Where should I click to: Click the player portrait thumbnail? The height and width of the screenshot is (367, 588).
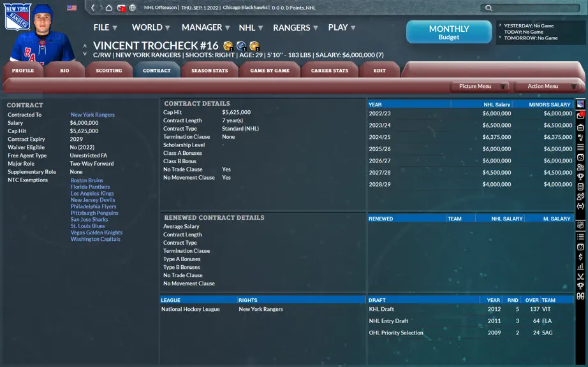(42, 33)
